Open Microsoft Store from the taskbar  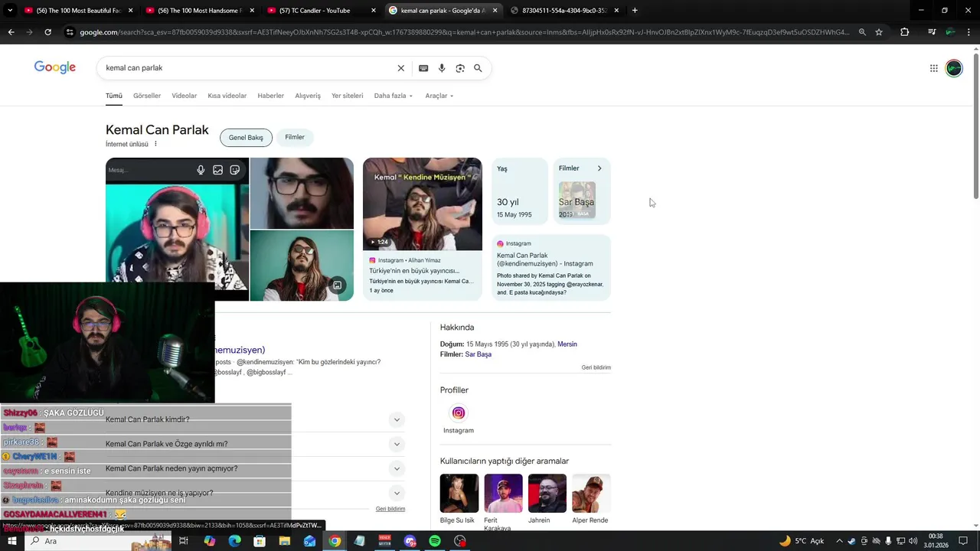(260, 541)
